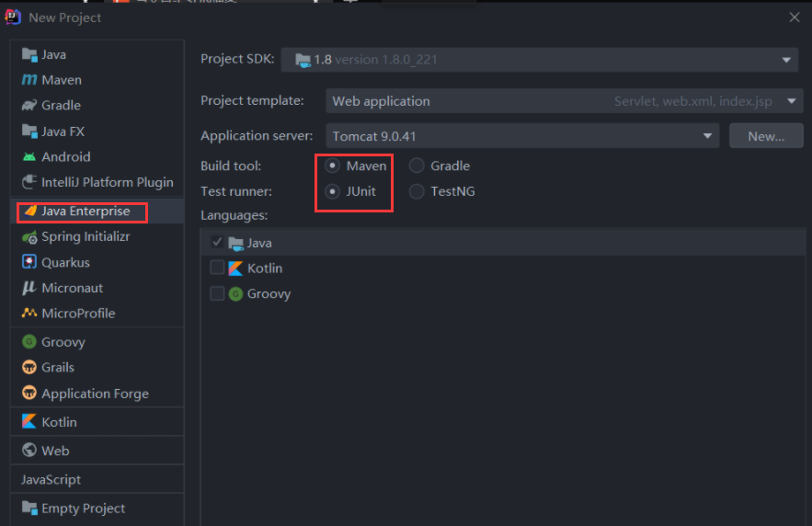Choose JUnit as the test runner
The height and width of the screenshot is (526, 812).
pyautogui.click(x=333, y=191)
